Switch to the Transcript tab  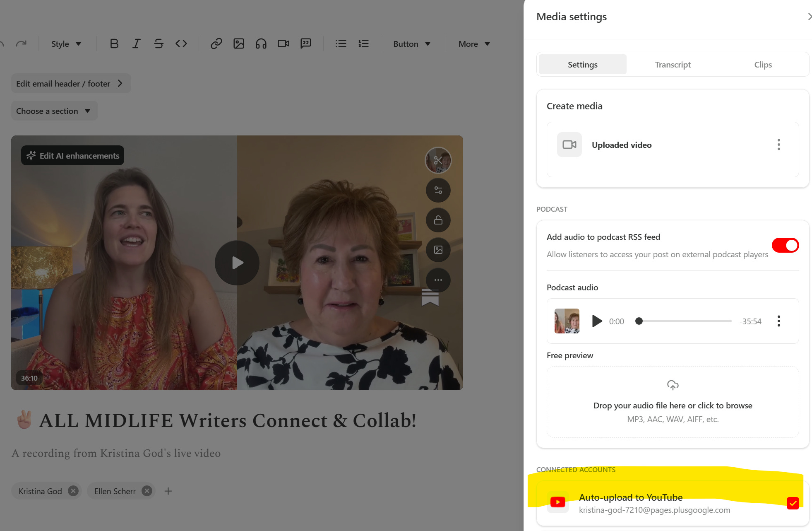(673, 65)
